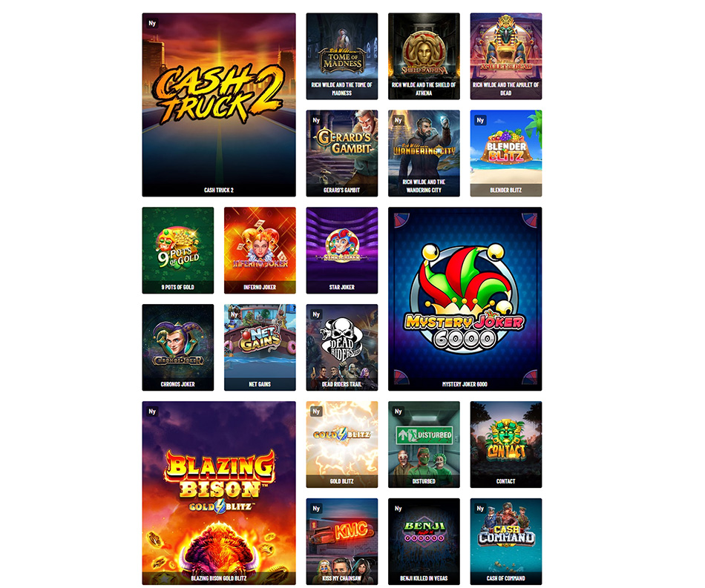Launch Rich Wilde and the Wandering City
The image size is (705, 588).
(424, 153)
